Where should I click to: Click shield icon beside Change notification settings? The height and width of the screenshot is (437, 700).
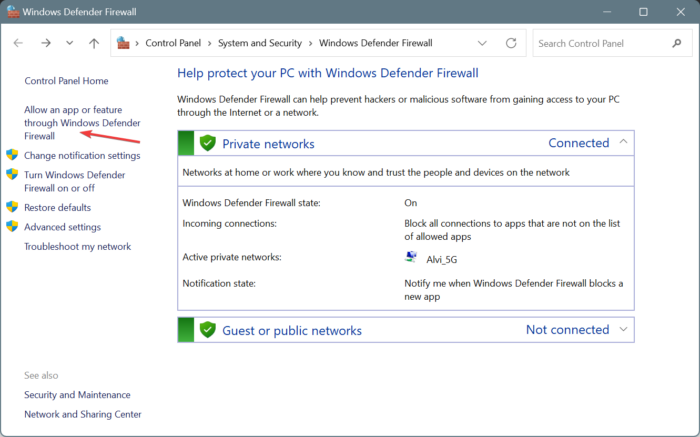(12, 155)
